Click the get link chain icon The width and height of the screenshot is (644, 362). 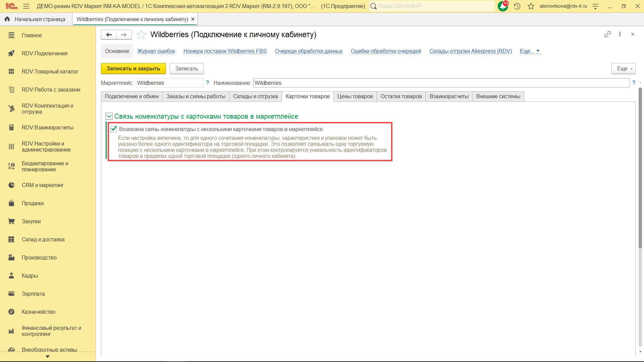(607, 34)
